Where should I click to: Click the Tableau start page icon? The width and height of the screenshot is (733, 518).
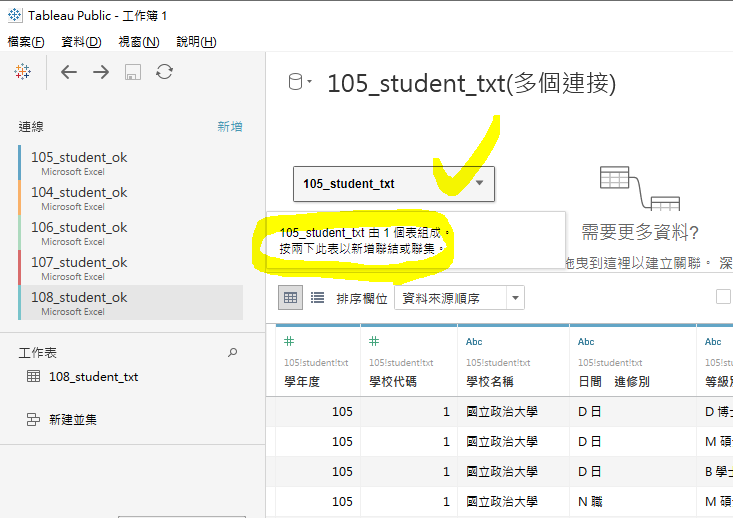(22, 72)
